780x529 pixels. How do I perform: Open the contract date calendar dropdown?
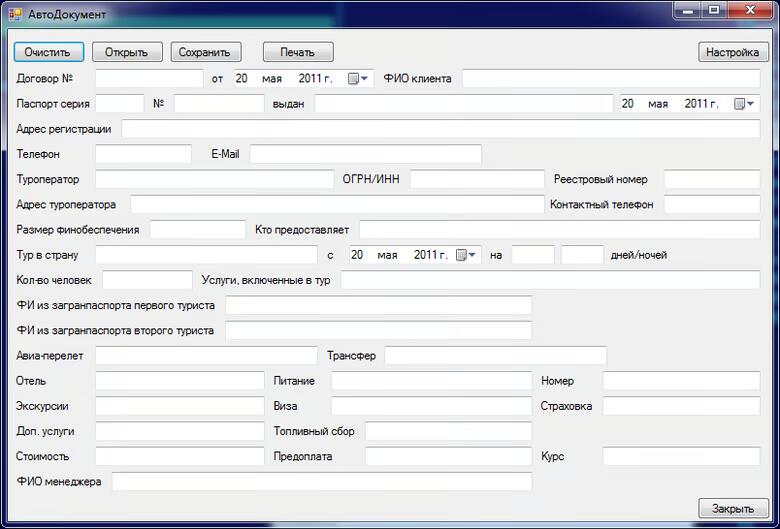click(x=359, y=79)
